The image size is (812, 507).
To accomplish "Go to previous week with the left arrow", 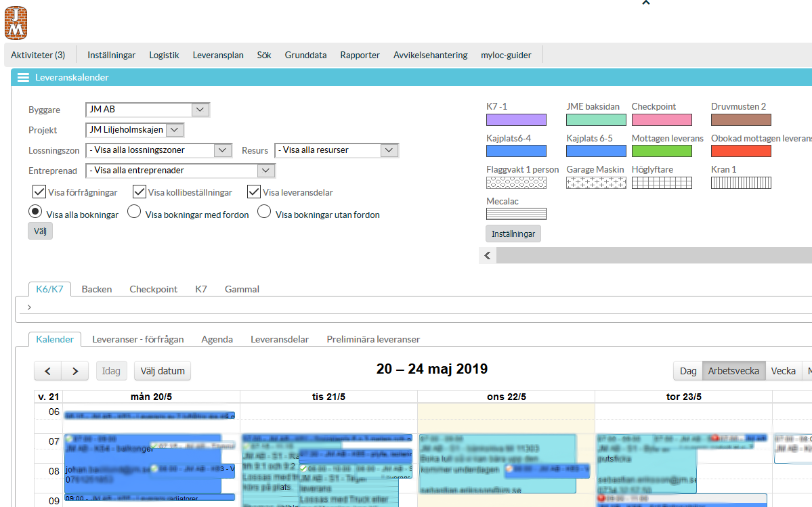I will 47,371.
